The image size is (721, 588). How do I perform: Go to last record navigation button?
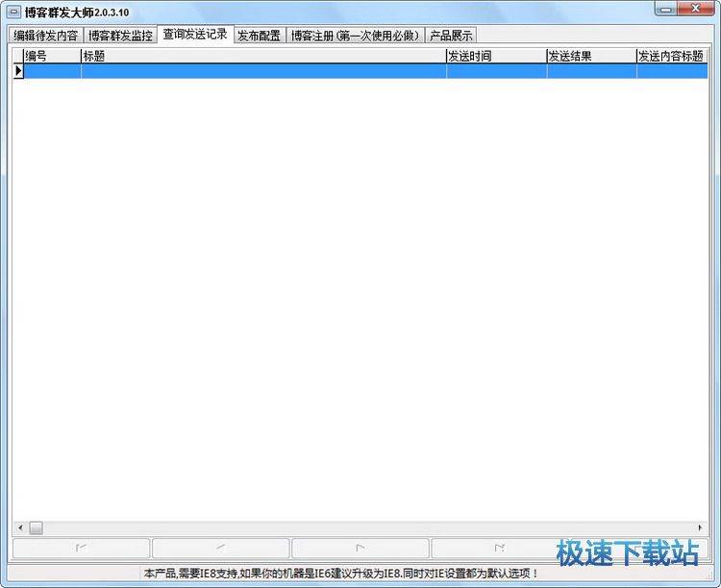(499, 549)
